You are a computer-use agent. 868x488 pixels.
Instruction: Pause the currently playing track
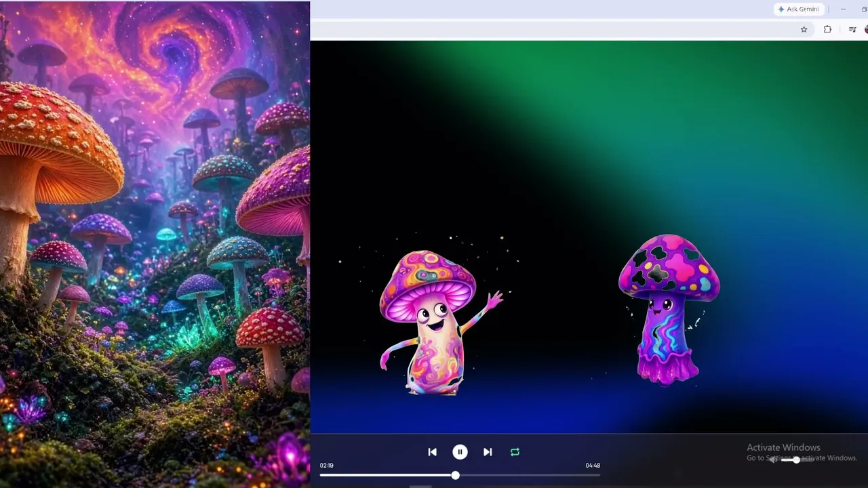point(460,452)
